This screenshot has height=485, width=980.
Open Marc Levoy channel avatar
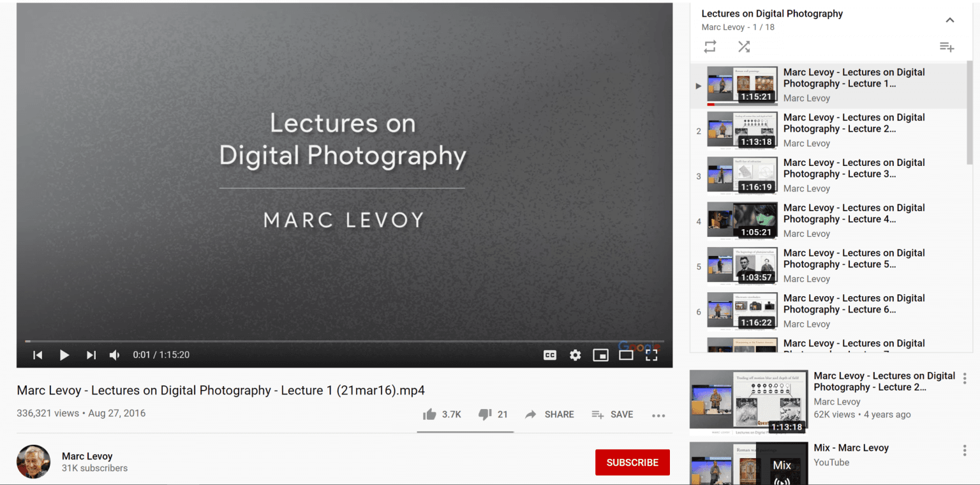click(x=33, y=462)
